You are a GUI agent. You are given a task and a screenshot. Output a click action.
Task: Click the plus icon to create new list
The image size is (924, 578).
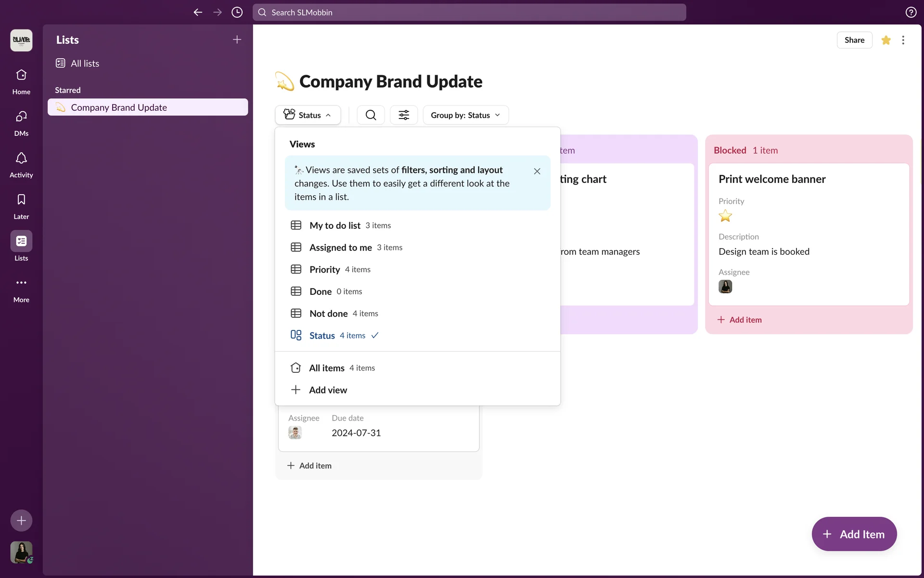click(x=237, y=40)
